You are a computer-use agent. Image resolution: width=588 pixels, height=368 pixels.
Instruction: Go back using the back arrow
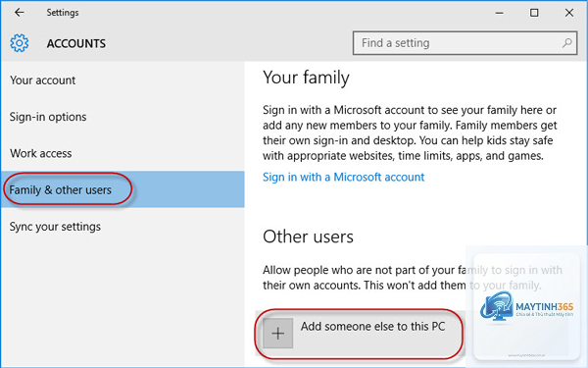20,13
